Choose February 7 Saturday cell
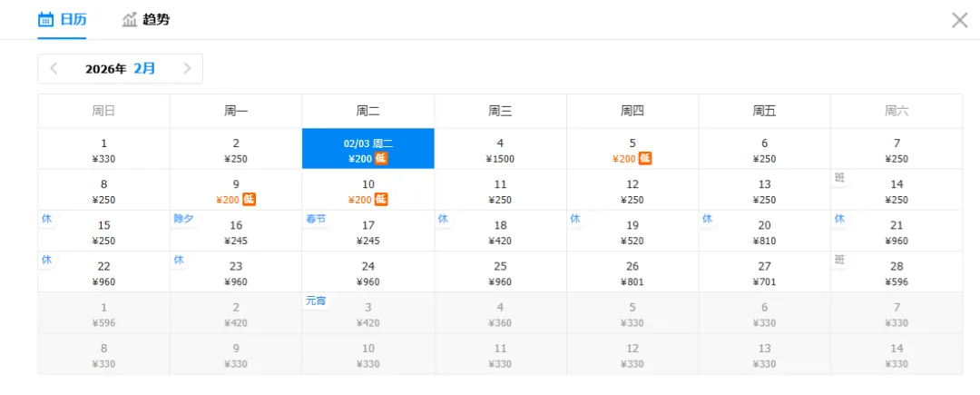 point(897,149)
